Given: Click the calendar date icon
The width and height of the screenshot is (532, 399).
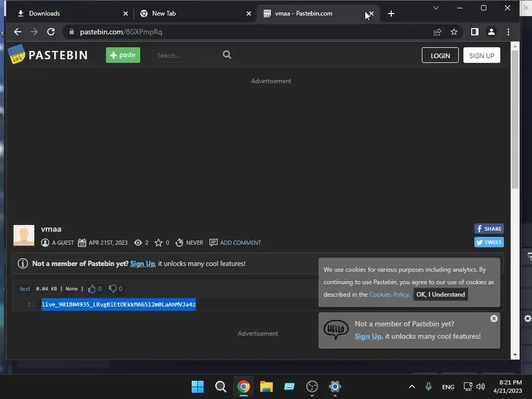Looking at the screenshot, I should 82,243.
